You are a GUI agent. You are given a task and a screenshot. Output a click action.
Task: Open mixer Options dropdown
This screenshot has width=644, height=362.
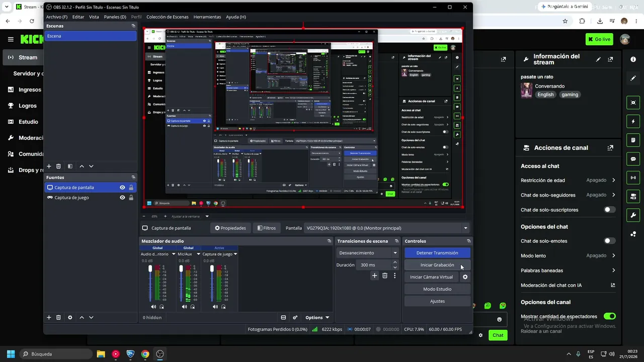pos(317,317)
